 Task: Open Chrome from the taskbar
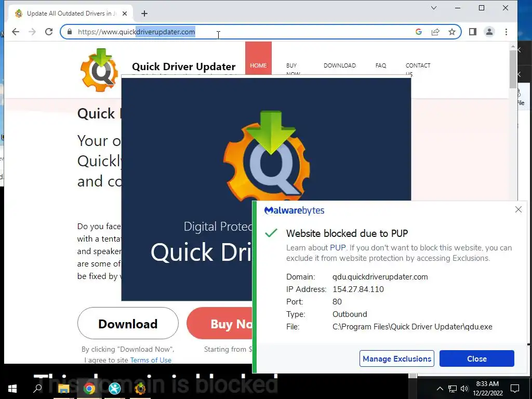tap(89, 389)
